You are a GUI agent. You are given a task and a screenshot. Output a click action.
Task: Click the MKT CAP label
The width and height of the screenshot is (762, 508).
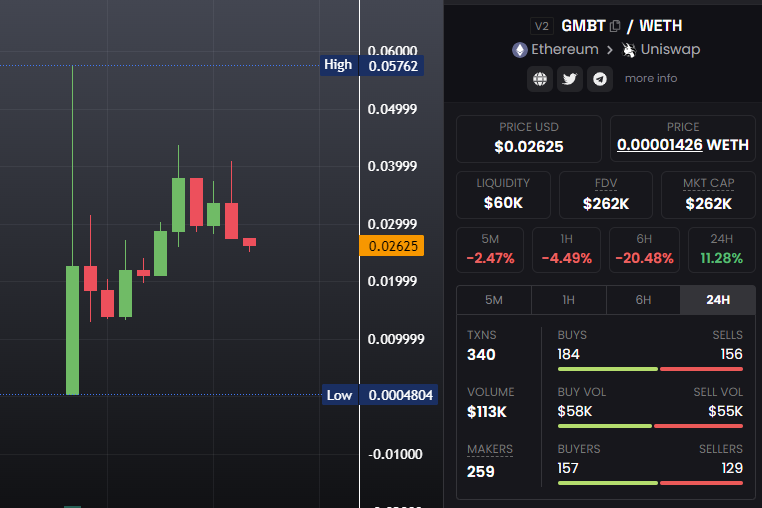point(709,183)
